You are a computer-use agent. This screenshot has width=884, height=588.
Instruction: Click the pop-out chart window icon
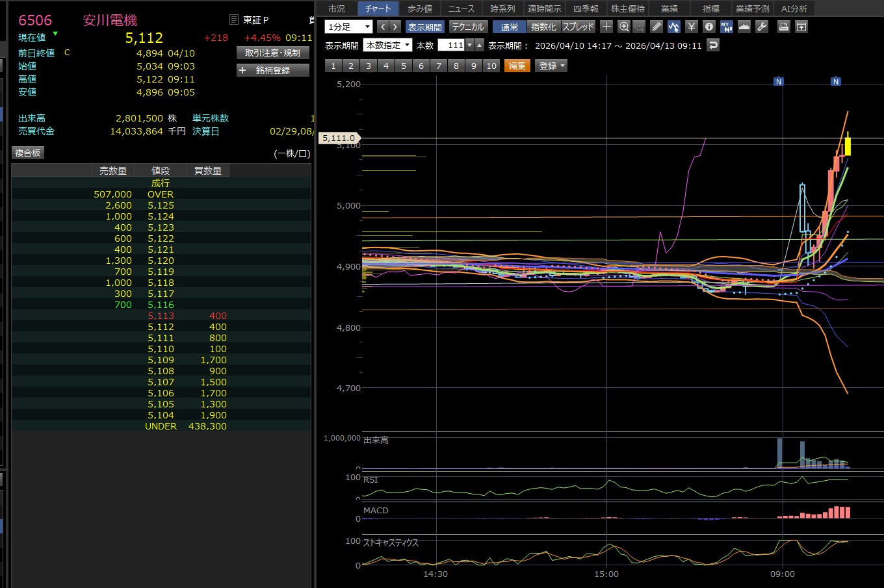[801, 27]
